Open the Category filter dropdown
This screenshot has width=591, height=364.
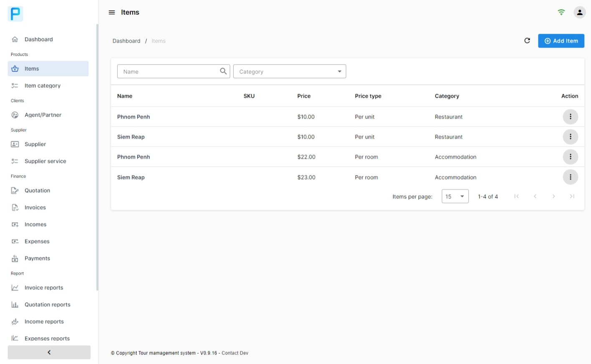tap(290, 71)
